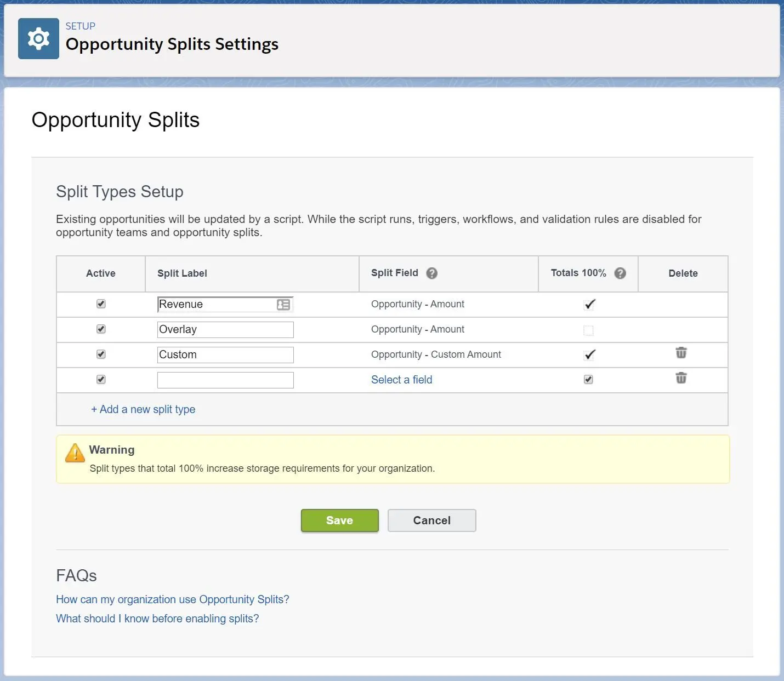Click the Setup gear icon
Viewport: 784px width, 681px height.
(x=38, y=39)
